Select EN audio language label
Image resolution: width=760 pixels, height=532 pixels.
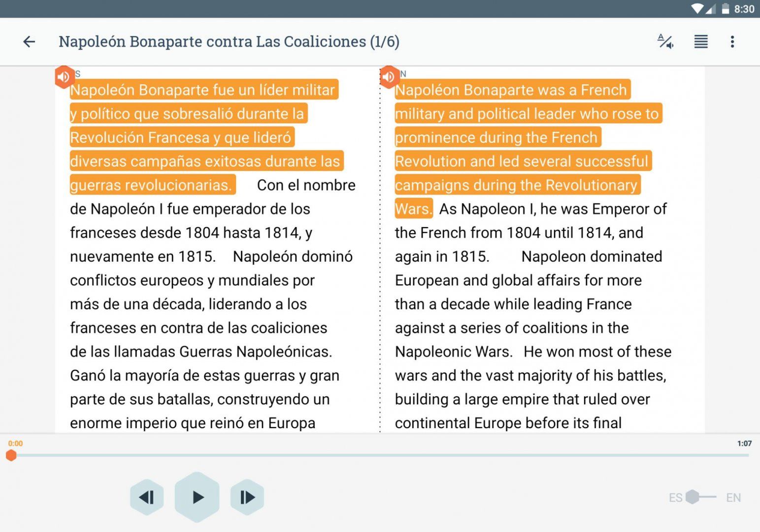pos(733,498)
